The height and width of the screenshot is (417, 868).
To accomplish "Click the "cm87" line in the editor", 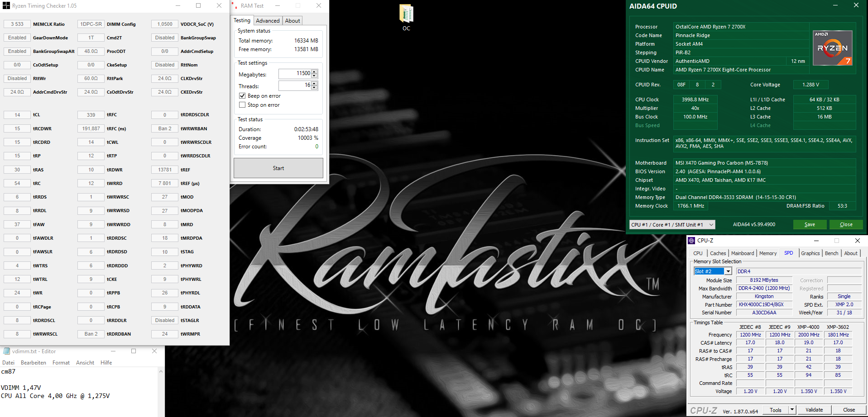I will click(8, 371).
